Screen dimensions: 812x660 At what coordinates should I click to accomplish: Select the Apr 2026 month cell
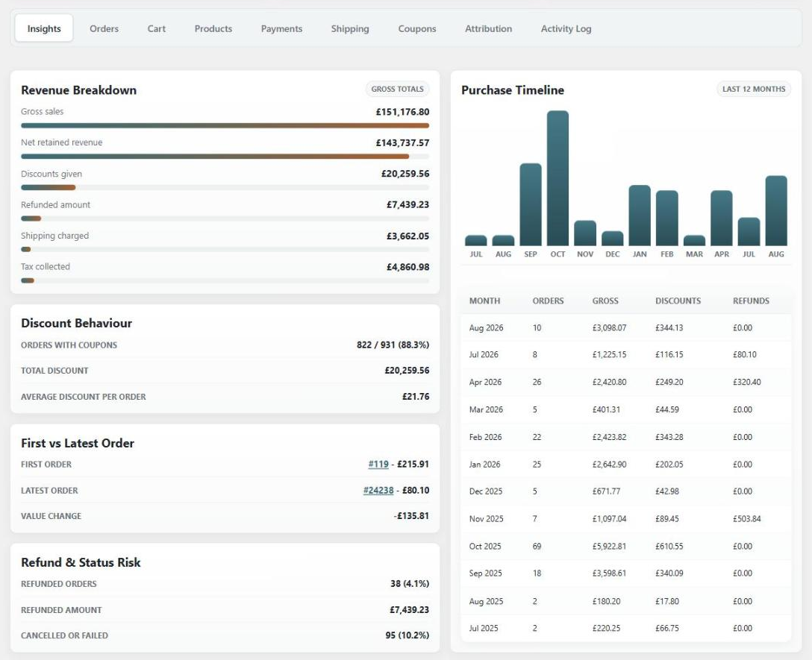[x=485, y=382]
